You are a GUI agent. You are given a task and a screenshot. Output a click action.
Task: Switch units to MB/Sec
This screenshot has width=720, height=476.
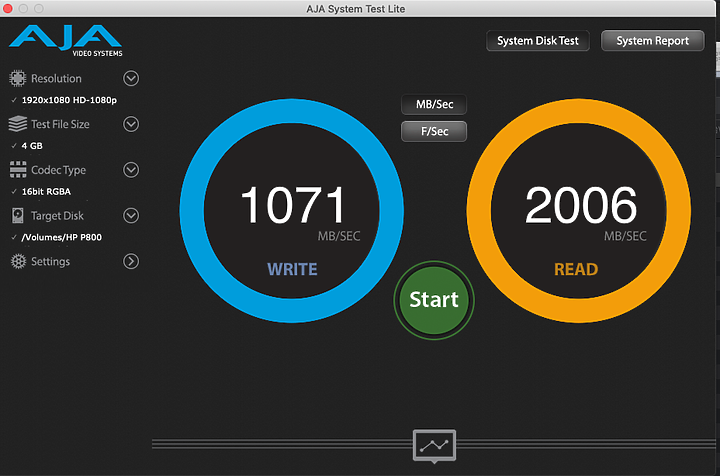click(434, 104)
